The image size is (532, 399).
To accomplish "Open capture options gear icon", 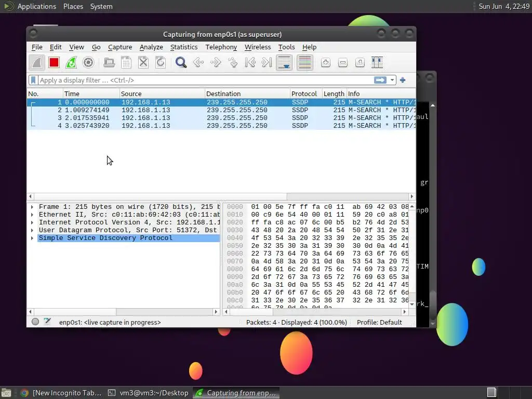I will [x=88, y=63].
